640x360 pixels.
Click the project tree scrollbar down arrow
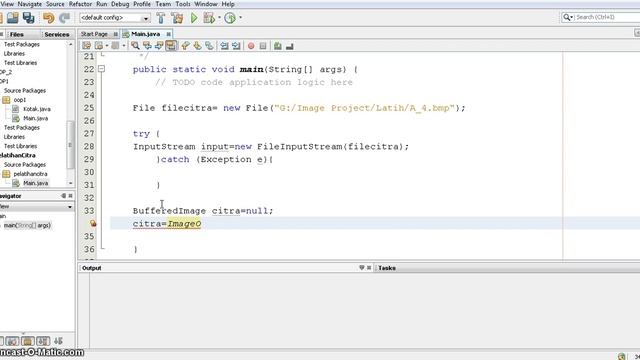pyautogui.click(x=71, y=183)
